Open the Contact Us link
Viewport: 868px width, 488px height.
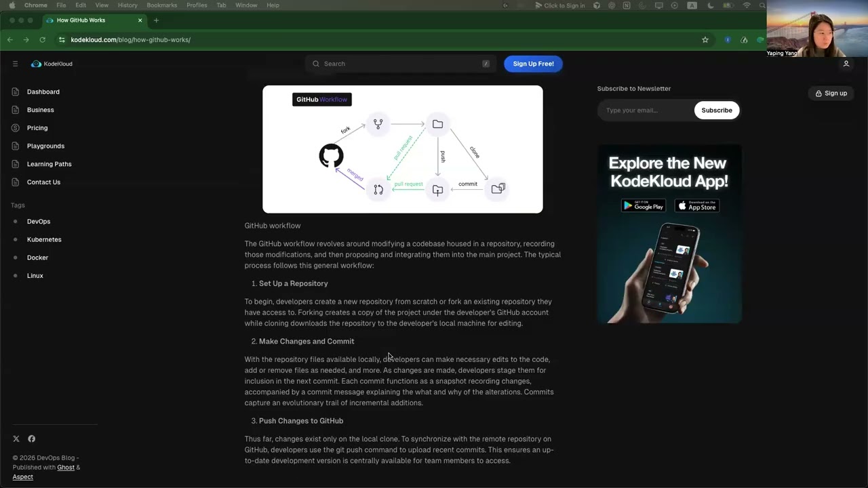click(43, 182)
